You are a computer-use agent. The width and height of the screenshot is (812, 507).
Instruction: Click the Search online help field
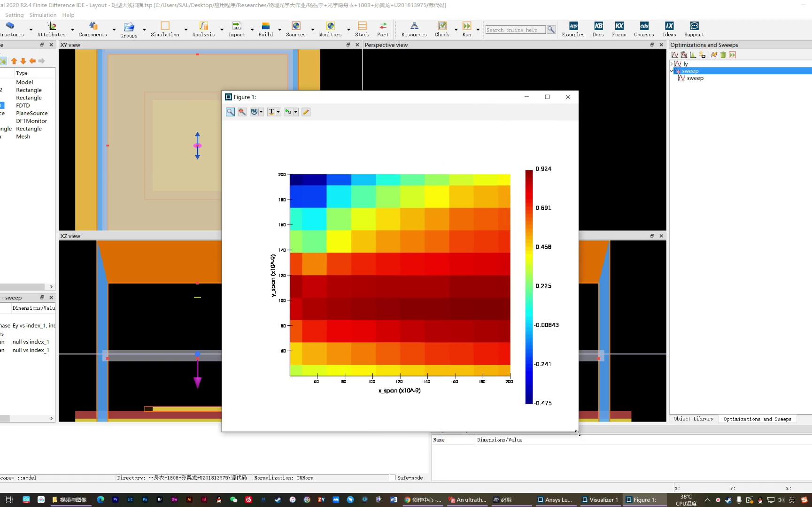coord(515,30)
